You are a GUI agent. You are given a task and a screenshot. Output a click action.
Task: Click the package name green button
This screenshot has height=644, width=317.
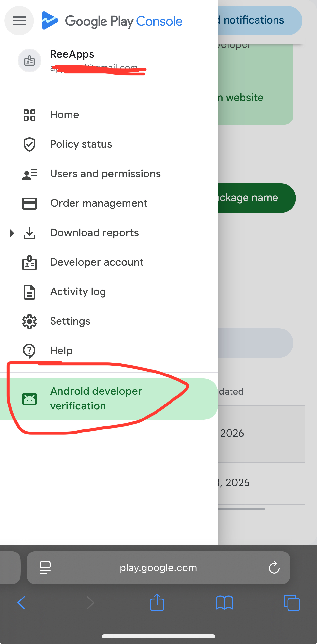(x=257, y=198)
